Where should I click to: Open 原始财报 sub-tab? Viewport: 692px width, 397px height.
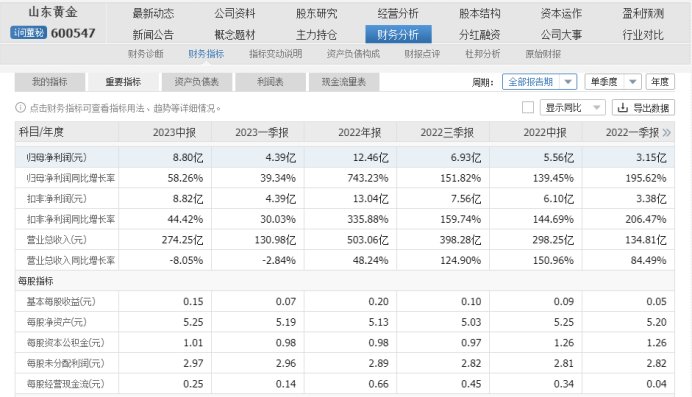543,54
